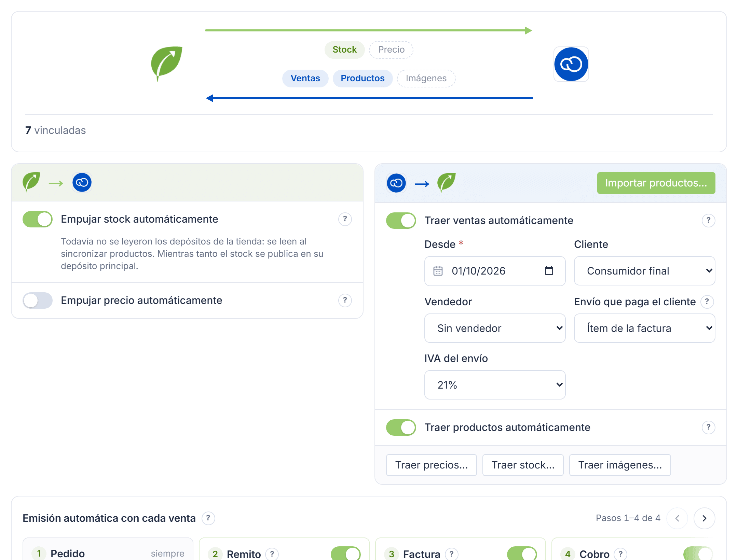Click the Pedido step card
This screenshot has width=738, height=560.
108,549
